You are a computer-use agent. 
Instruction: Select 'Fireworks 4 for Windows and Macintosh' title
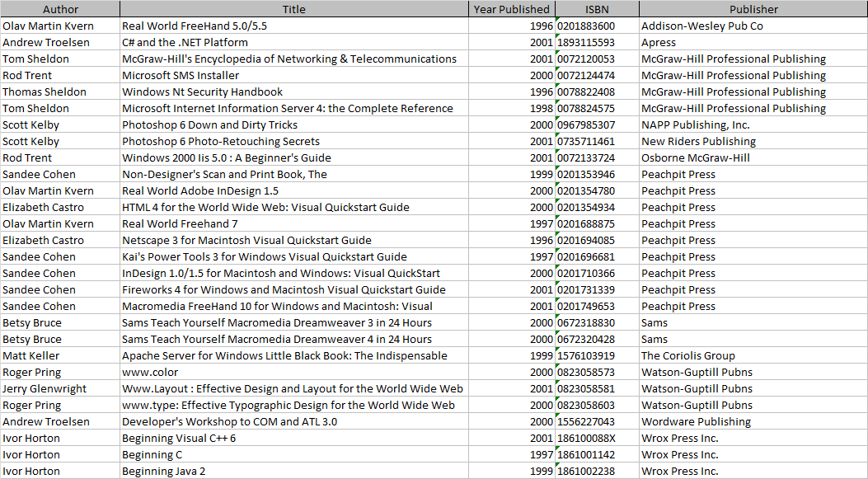294,289
